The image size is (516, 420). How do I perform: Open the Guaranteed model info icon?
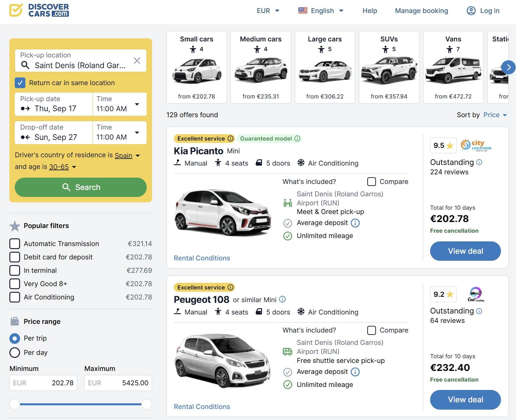pyautogui.click(x=297, y=138)
